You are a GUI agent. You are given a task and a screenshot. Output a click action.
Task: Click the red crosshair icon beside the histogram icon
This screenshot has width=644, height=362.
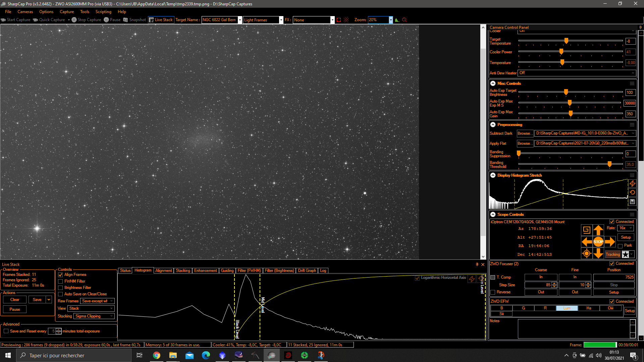pos(405,20)
